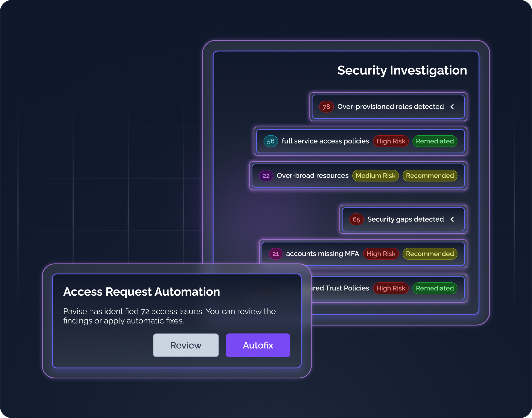Image resolution: width=532 pixels, height=418 pixels.
Task: Open the accounts missing MFA text
Action: 322,254
